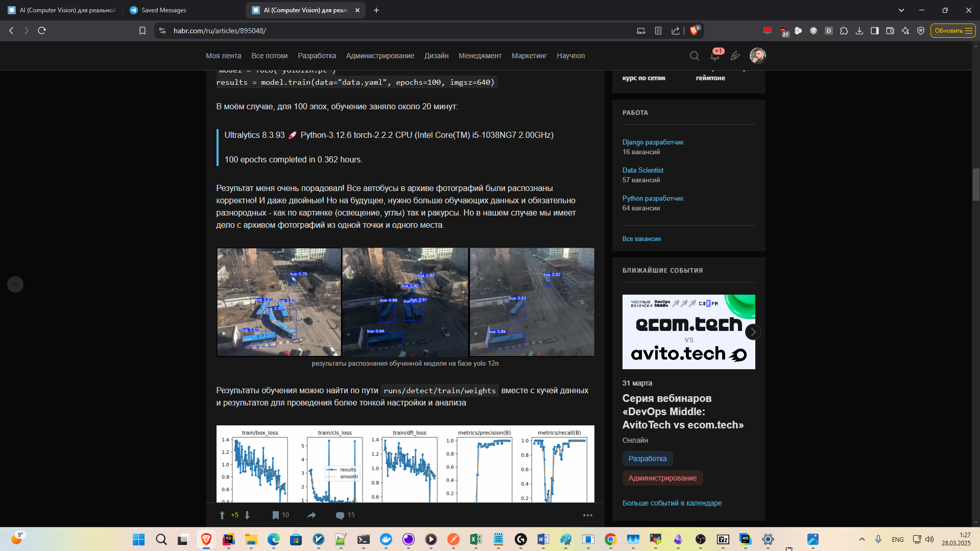Go to the Дизайн section
The width and height of the screenshot is (980, 551).
(x=436, y=56)
